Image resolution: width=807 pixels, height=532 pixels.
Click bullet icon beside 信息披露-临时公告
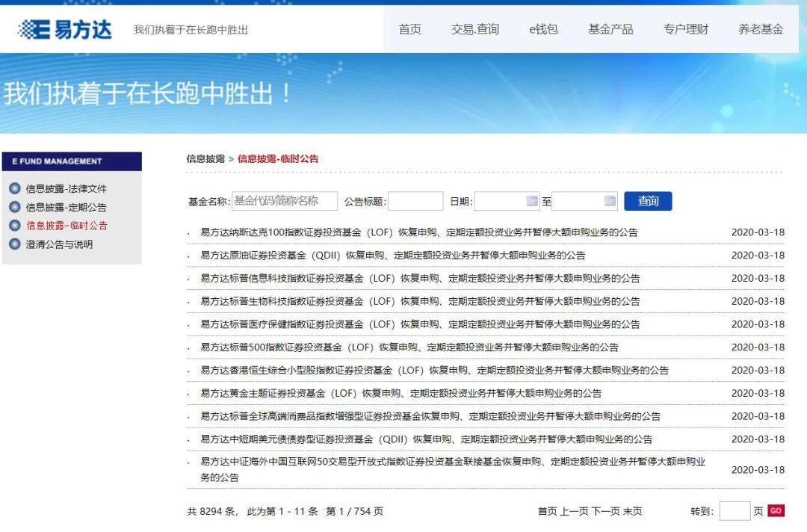point(15,226)
